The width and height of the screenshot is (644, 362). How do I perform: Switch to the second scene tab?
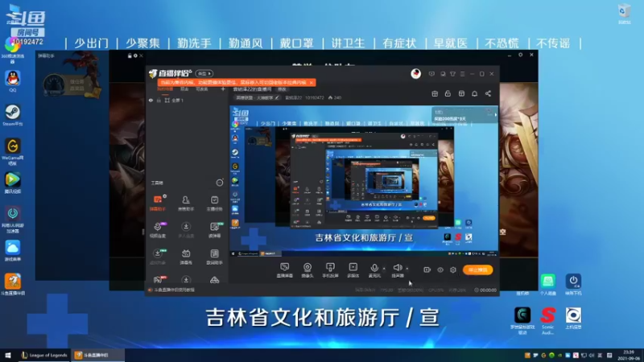tap(184, 89)
